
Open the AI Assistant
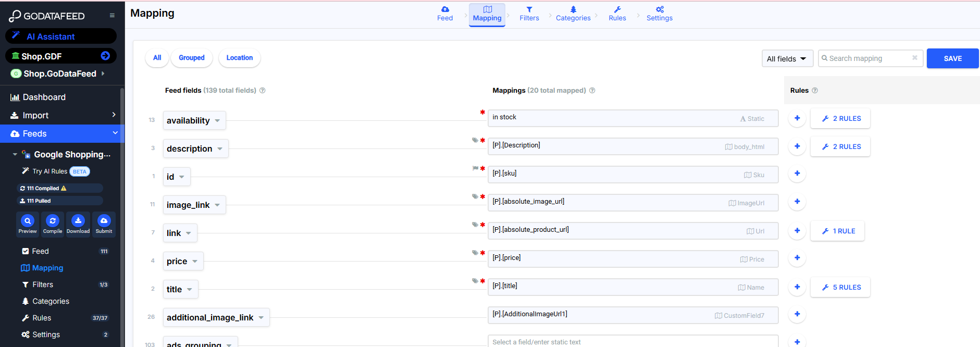61,36
